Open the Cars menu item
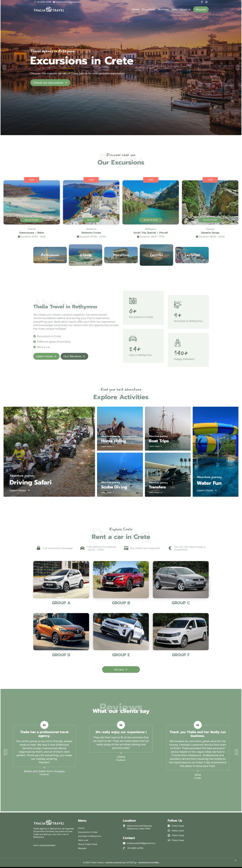The image size is (242, 868). point(174,9)
